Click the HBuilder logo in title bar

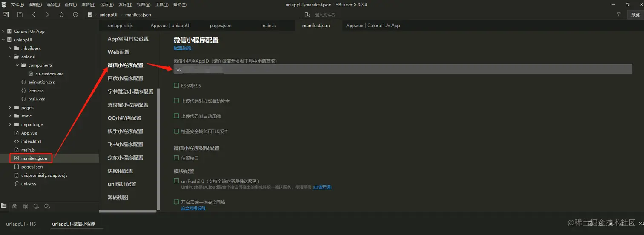pyautogui.click(x=5, y=4)
